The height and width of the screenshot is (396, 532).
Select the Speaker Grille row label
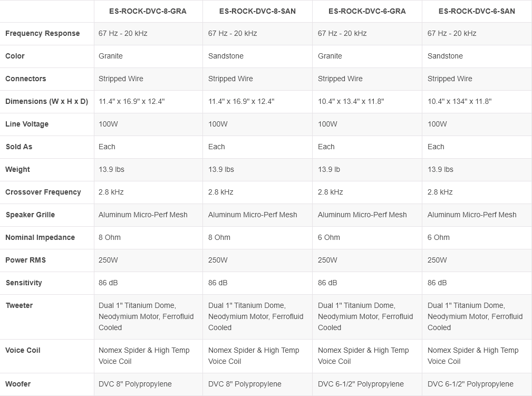30,215
